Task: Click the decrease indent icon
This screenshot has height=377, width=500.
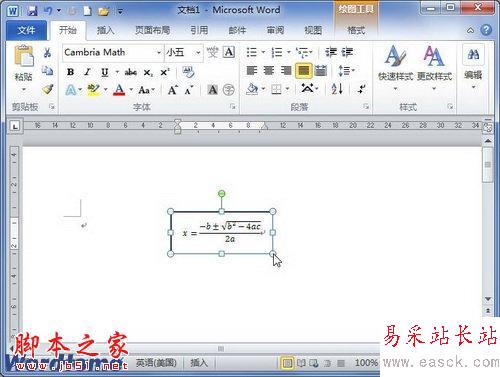Action: 330,52
